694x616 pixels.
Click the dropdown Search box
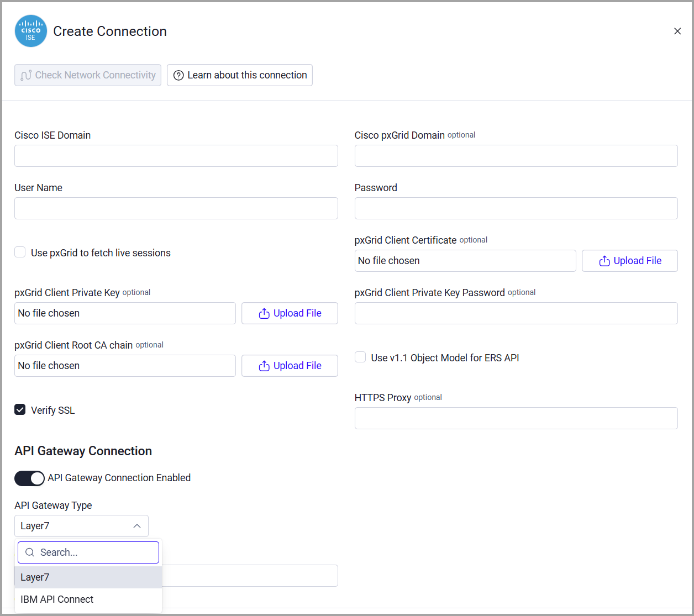click(88, 552)
